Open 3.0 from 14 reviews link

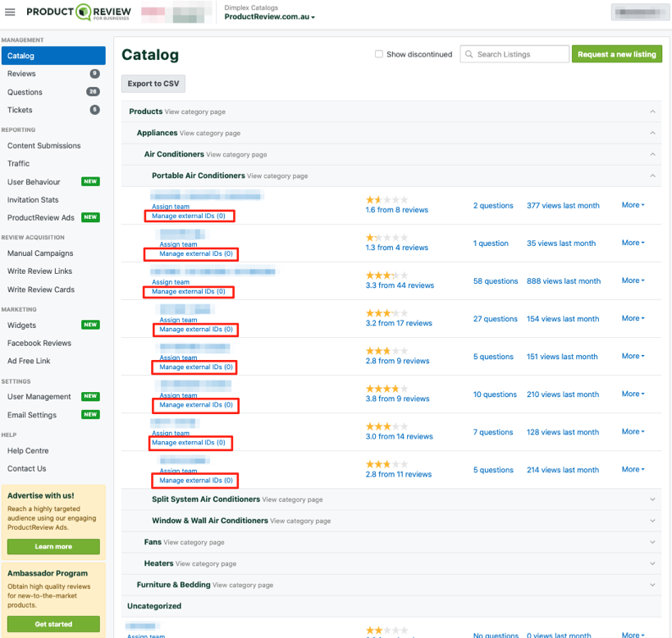(399, 436)
